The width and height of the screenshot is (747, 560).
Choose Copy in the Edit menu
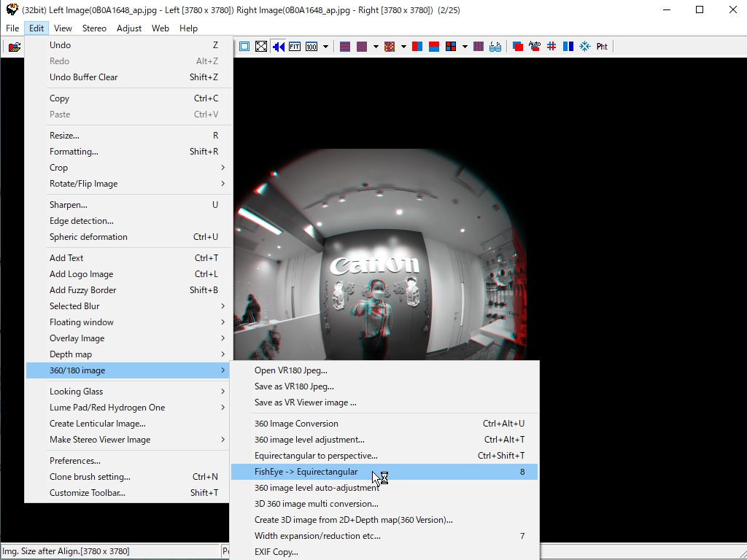[x=128, y=98]
